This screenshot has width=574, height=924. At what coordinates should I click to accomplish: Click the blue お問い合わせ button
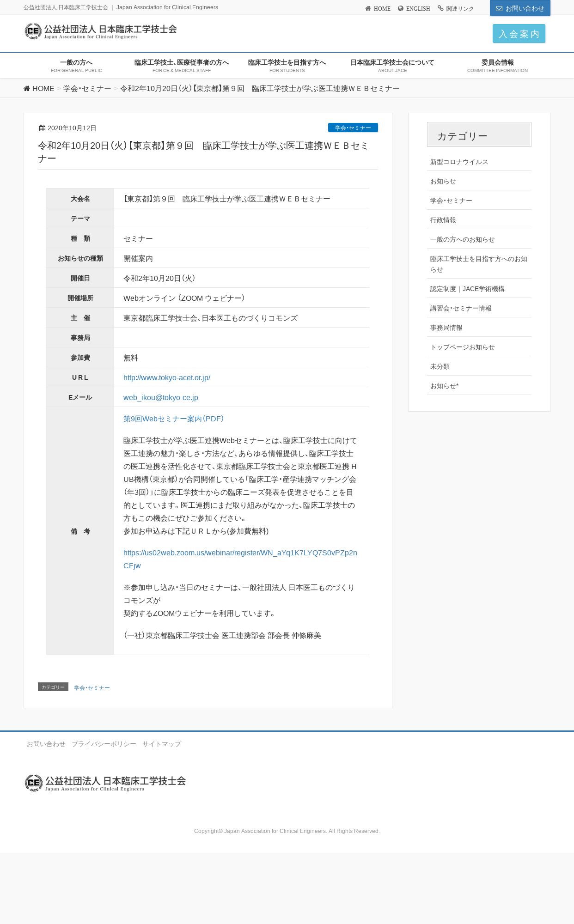point(520,8)
